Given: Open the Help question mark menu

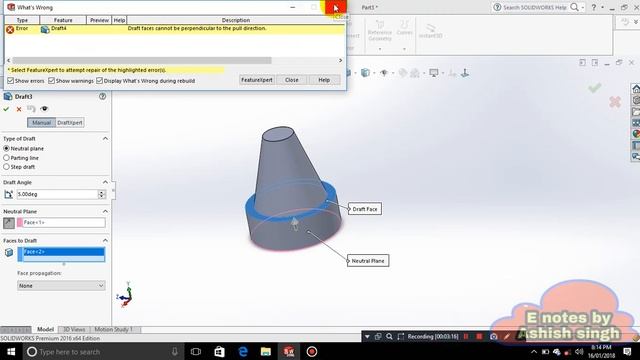Looking at the screenshot, I should 594,7.
